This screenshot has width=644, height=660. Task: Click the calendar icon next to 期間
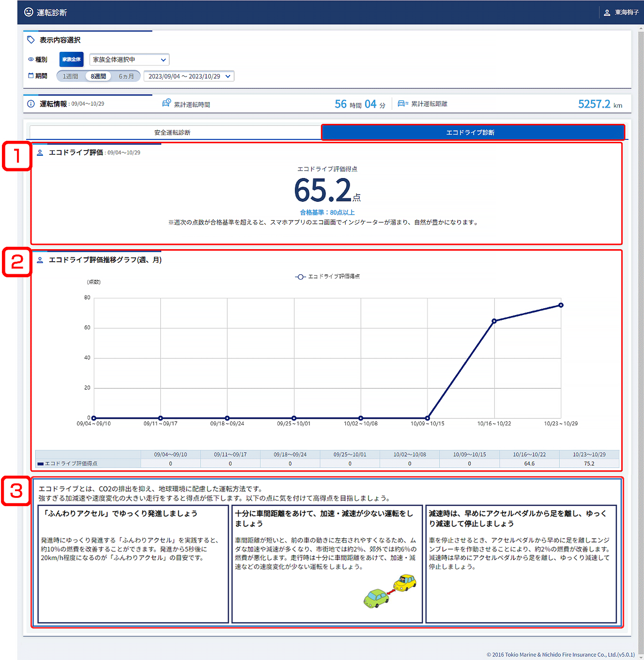coord(31,76)
